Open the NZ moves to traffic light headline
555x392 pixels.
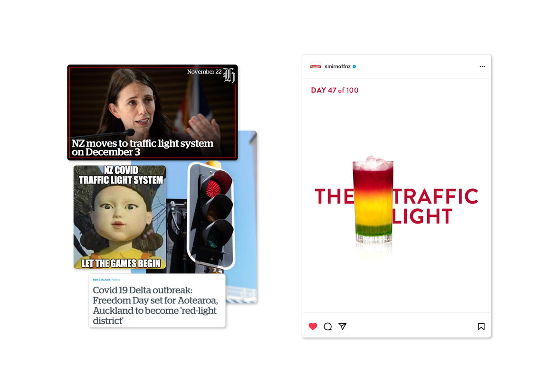[x=142, y=148]
